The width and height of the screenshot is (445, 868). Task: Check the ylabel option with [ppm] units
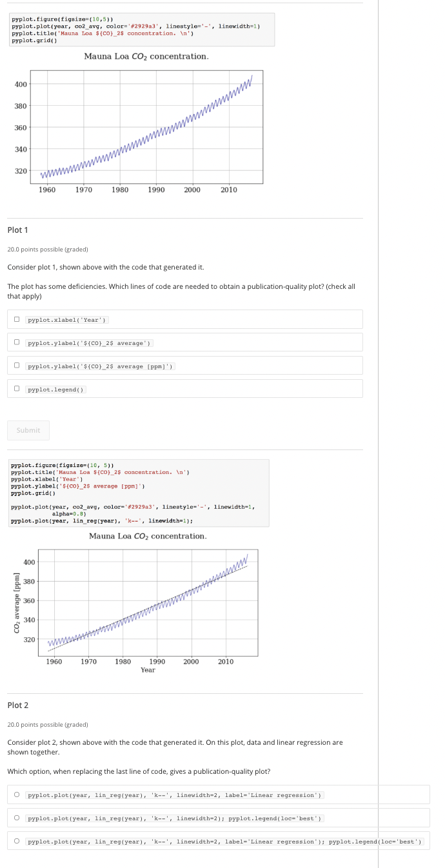[x=17, y=366]
